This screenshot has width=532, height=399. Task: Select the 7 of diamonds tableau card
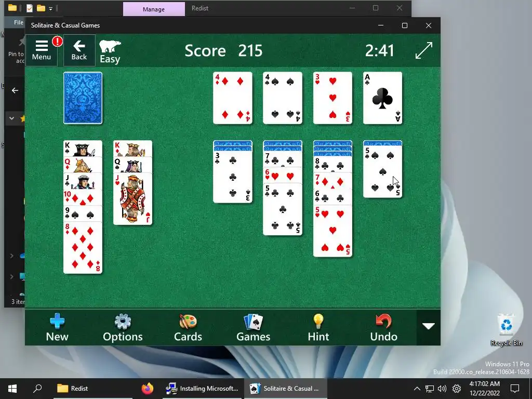click(332, 181)
